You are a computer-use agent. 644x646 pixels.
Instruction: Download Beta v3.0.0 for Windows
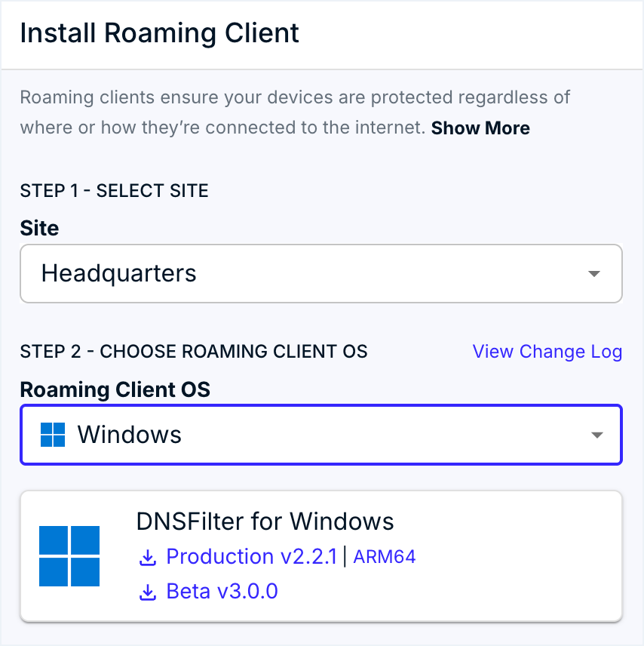click(222, 591)
